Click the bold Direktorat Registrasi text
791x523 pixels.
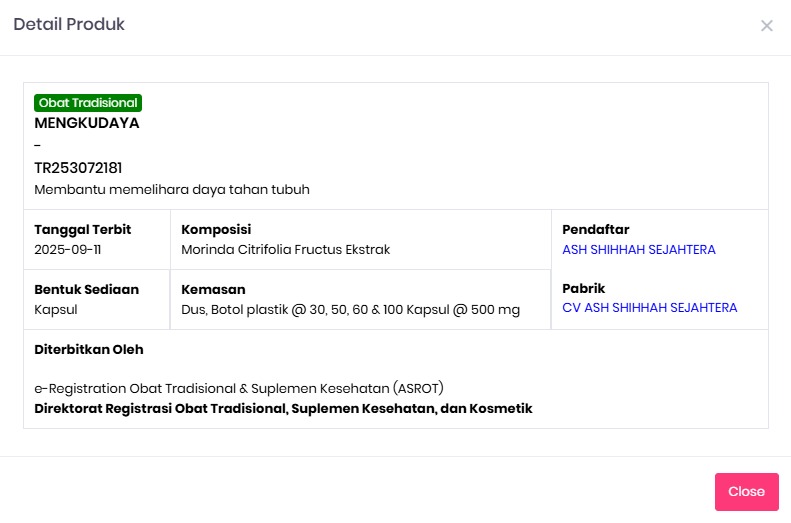point(283,408)
